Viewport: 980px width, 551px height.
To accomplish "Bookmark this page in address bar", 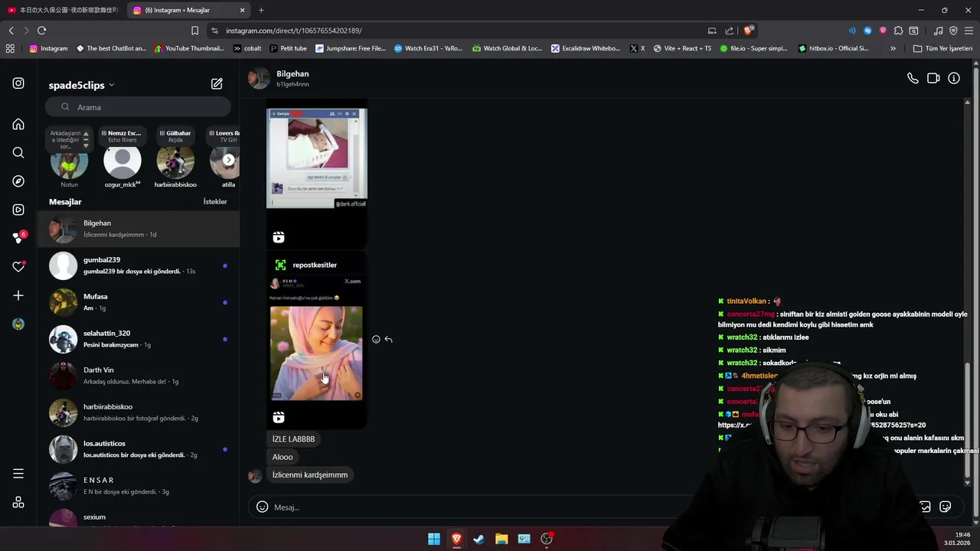I will (x=194, y=31).
